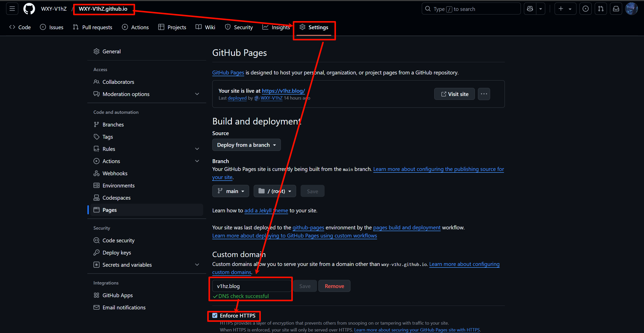Click the custom domain text field
The height and width of the screenshot is (333, 644).
251,286
